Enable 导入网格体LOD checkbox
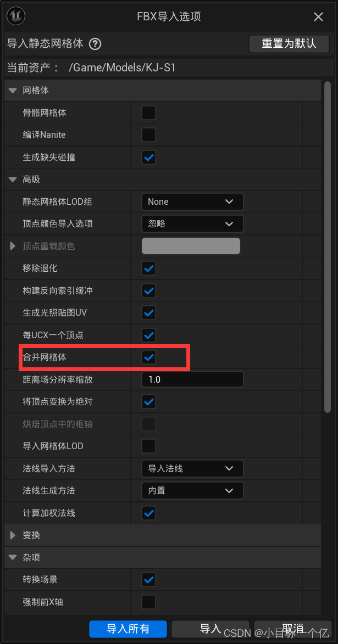338x644 pixels. pyautogui.click(x=148, y=446)
